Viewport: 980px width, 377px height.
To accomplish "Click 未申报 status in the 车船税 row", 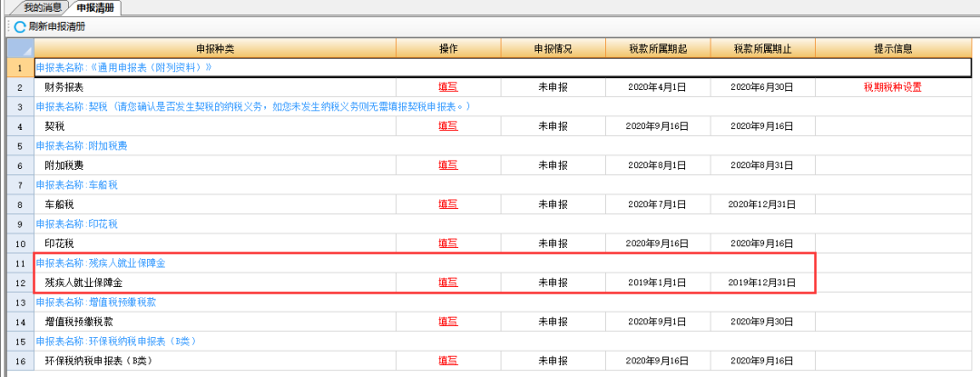I will click(553, 203).
